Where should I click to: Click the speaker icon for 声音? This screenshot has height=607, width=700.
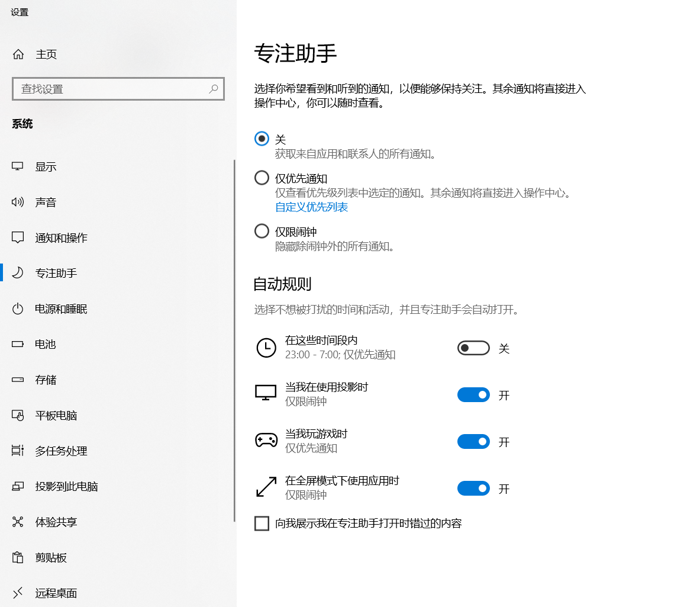tap(17, 202)
